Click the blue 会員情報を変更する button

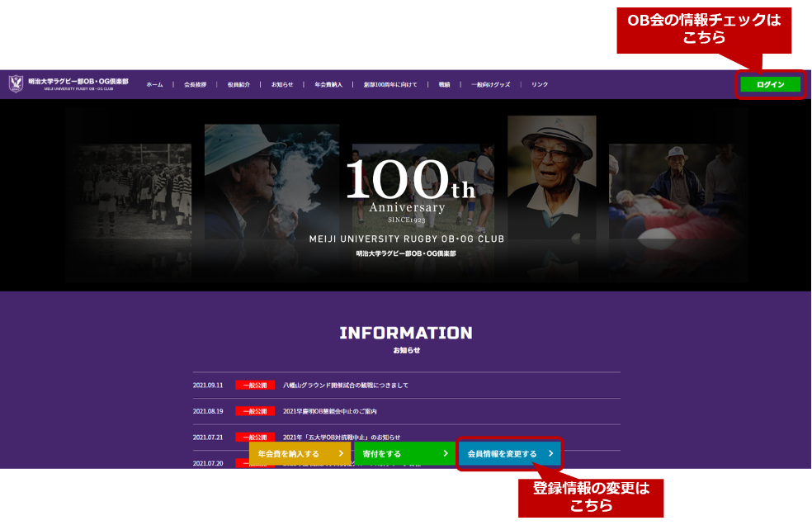(x=510, y=453)
